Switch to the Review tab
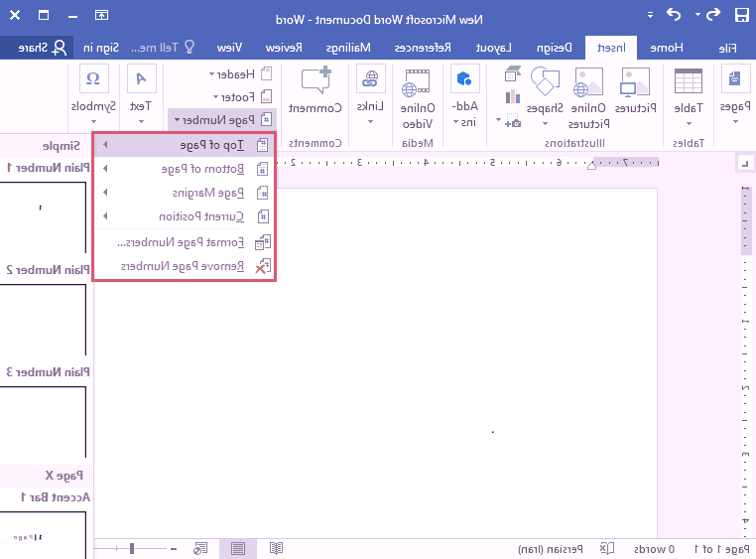 tap(284, 48)
